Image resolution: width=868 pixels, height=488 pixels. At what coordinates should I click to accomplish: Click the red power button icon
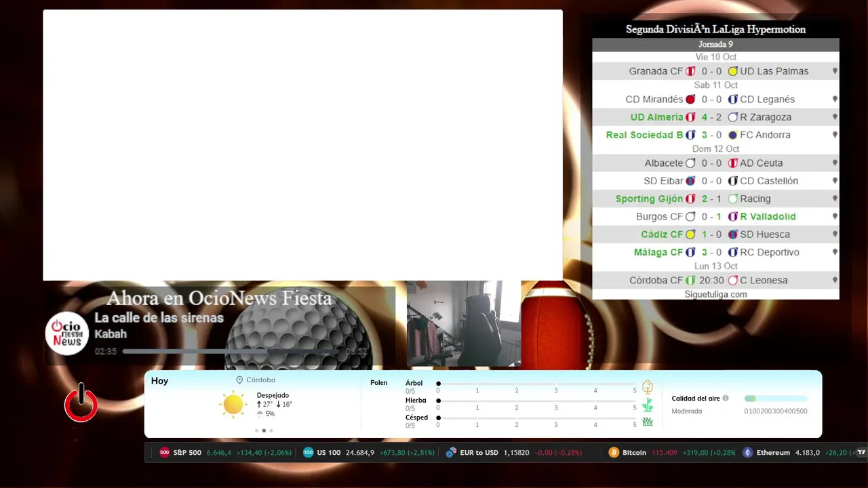81,403
